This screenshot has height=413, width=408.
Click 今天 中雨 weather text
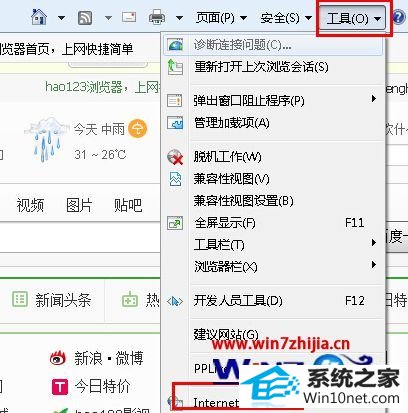tap(99, 129)
